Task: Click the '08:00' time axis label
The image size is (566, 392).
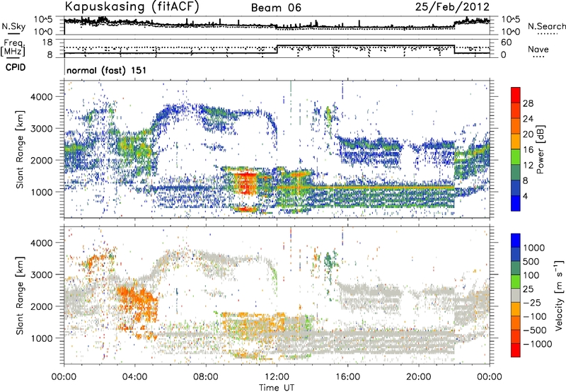Action: tap(206, 377)
